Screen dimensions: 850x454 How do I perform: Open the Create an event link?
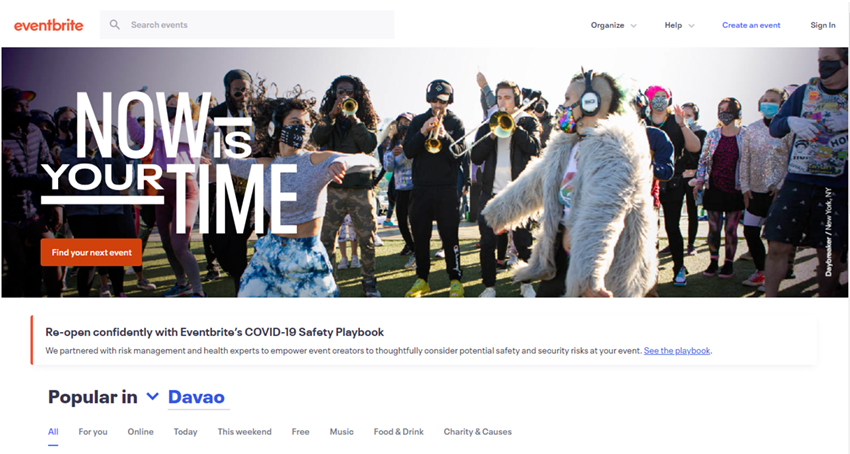point(751,25)
